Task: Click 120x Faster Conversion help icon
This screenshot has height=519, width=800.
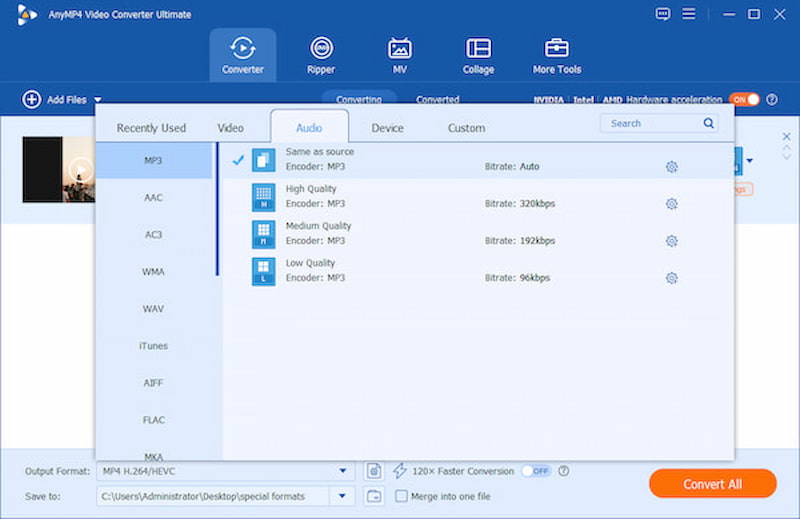Action: 563,471
